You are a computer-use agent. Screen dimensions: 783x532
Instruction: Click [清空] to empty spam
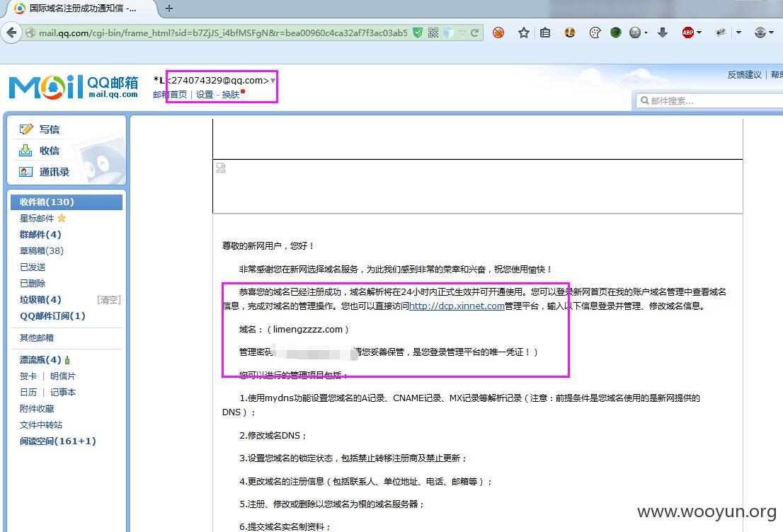pos(109,299)
